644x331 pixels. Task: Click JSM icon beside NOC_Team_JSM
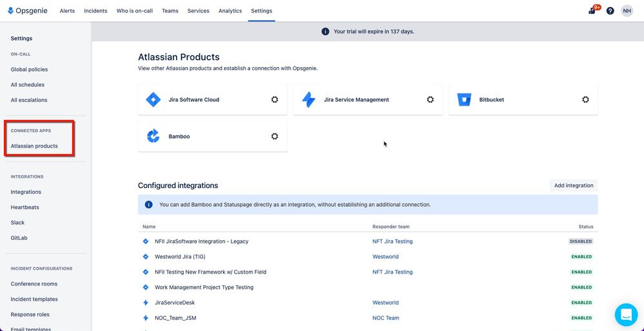click(146, 318)
